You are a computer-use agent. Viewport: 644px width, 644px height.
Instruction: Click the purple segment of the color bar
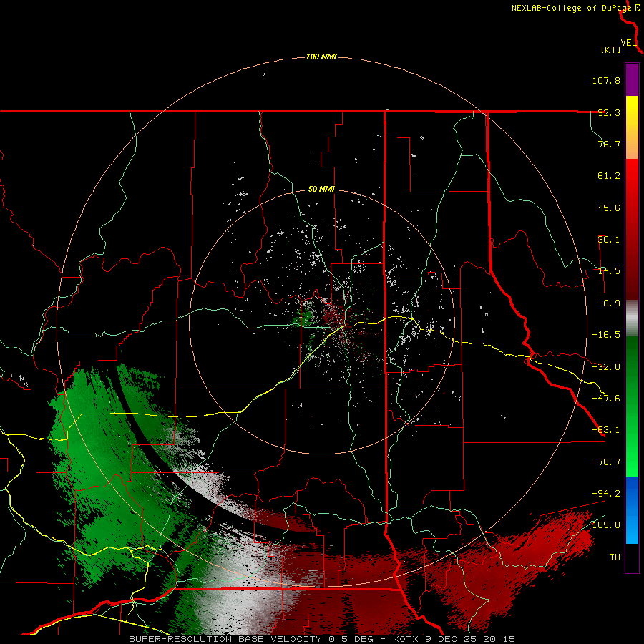(x=632, y=79)
